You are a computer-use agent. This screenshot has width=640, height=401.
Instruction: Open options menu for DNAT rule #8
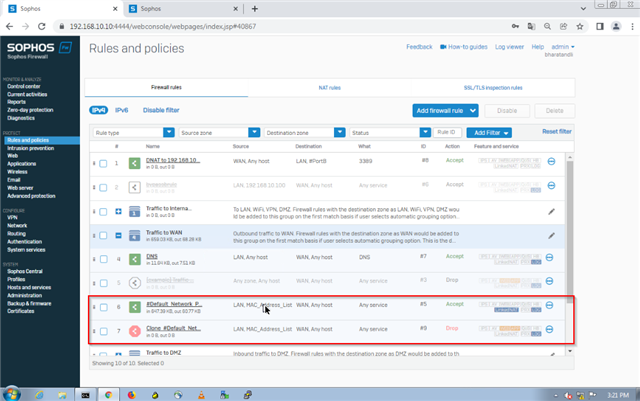point(551,161)
